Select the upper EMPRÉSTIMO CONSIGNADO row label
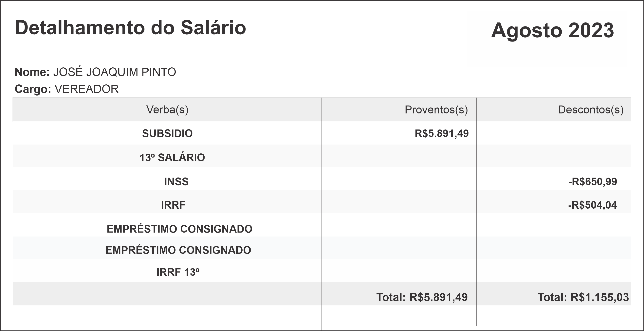This screenshot has height=331, width=644. pyautogui.click(x=179, y=229)
